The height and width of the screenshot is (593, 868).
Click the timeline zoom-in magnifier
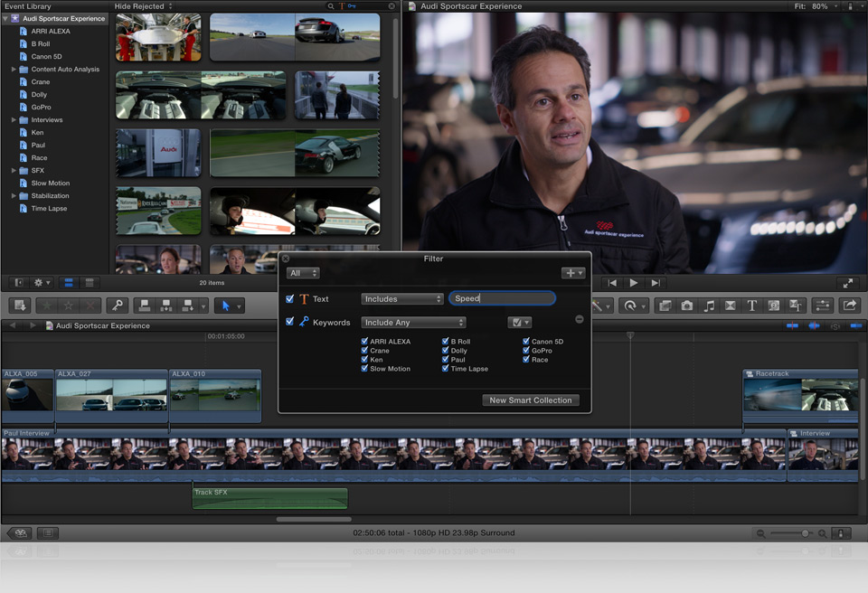(823, 533)
